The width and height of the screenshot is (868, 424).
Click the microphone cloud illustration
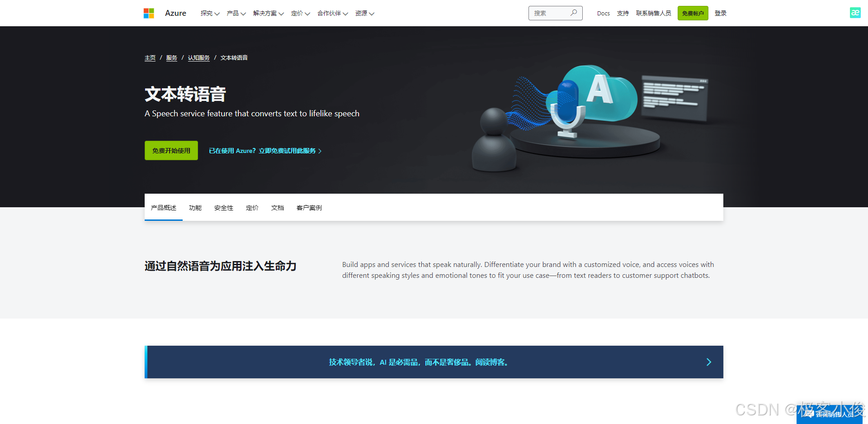590,118
